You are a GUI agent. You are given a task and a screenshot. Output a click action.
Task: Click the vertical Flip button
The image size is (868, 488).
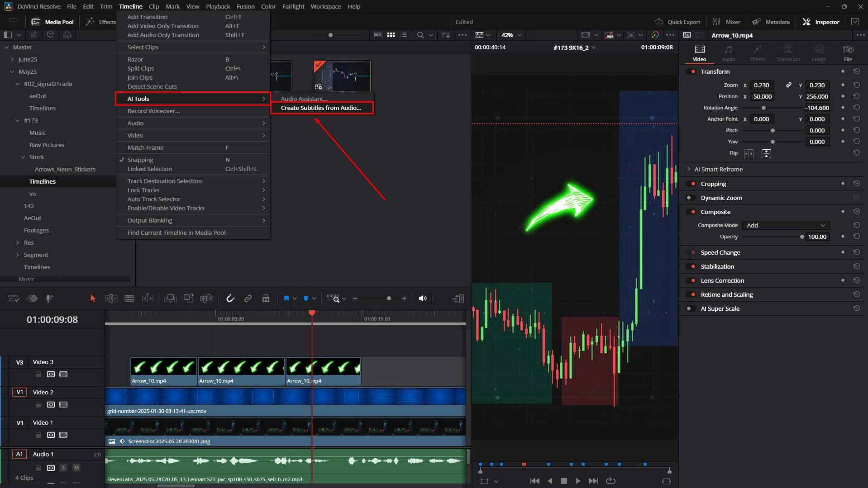pos(766,154)
